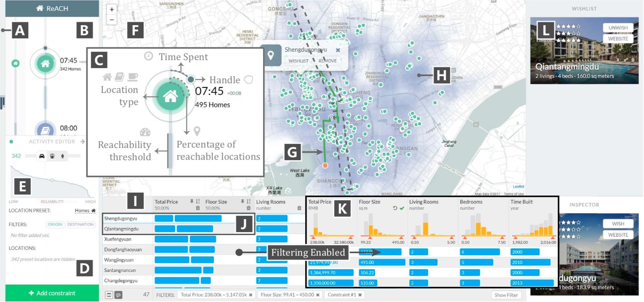Screen dimensions: 644x302
Task: Open the Homes location preset dropdown
Action: point(85,210)
